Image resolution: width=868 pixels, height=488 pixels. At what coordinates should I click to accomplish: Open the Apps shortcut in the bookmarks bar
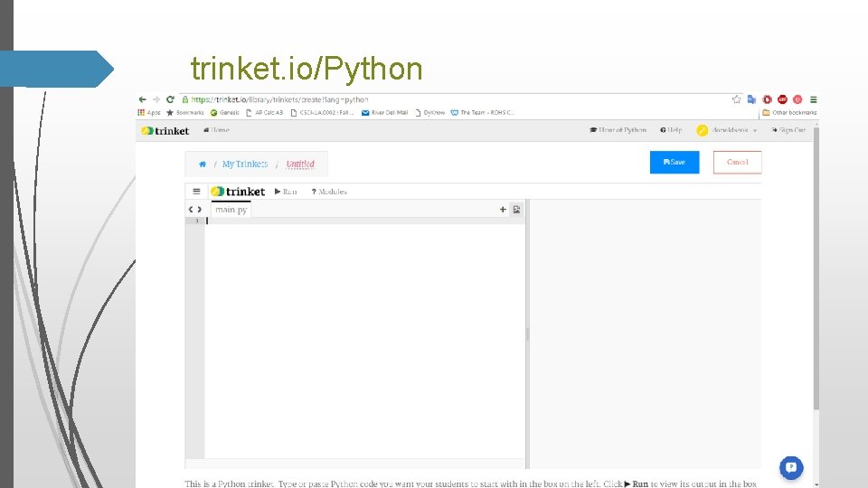[149, 112]
